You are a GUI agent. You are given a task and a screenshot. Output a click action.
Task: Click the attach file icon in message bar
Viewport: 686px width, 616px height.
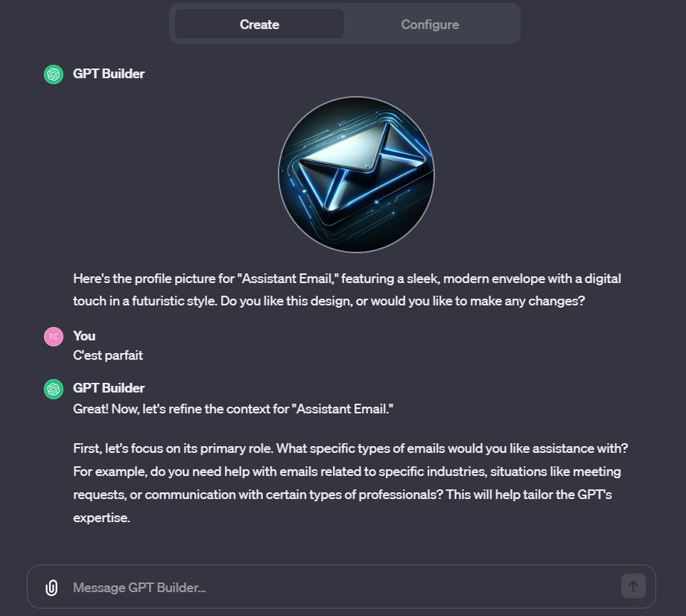51,588
